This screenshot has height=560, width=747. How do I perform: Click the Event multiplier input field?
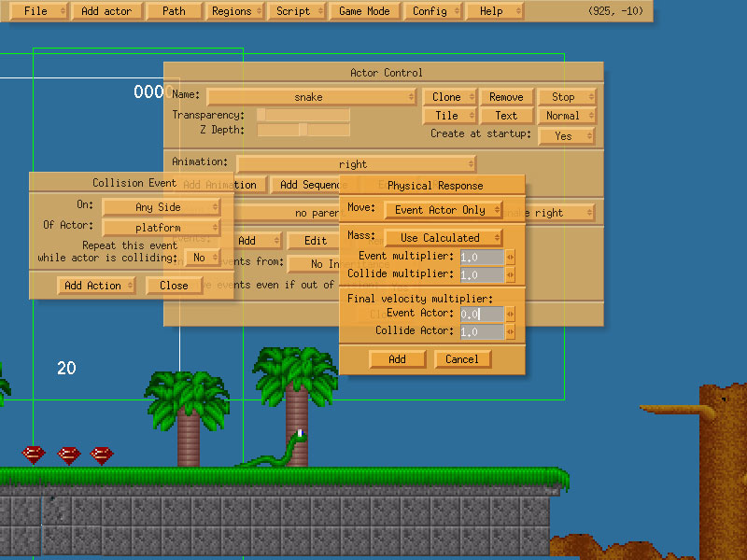click(482, 258)
